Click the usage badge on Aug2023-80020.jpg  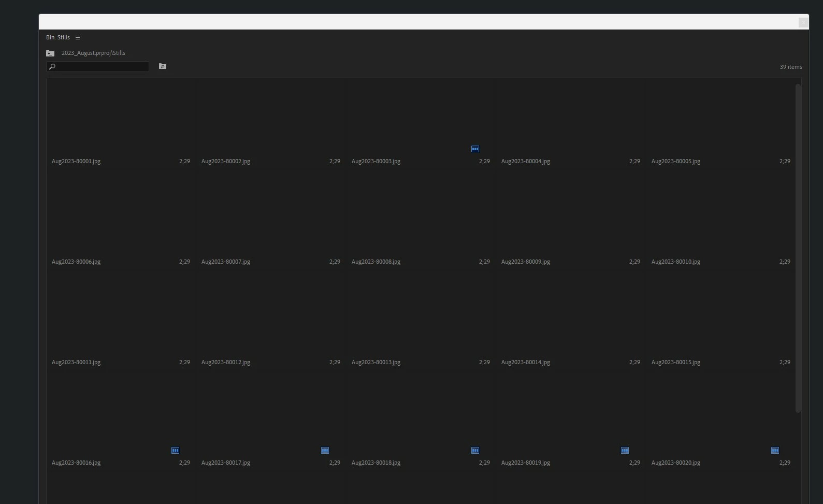pos(775,451)
